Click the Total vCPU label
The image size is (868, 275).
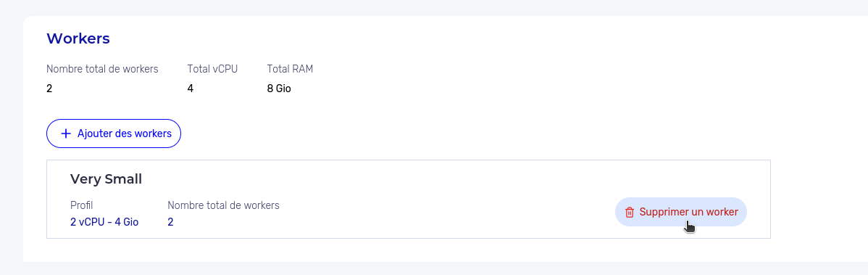(212, 69)
